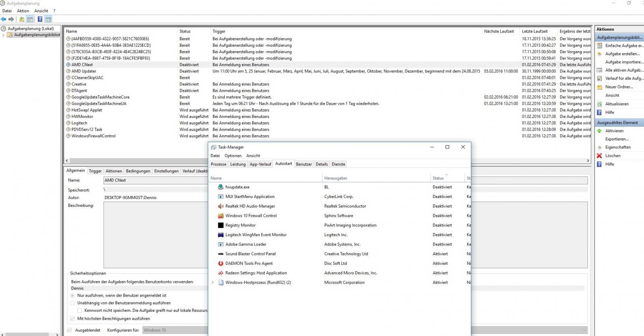Image resolution: width=644 pixels, height=336 pixels.
Task: Expand Aufgabenplanungsbibliothek tree node
Action: [3, 35]
